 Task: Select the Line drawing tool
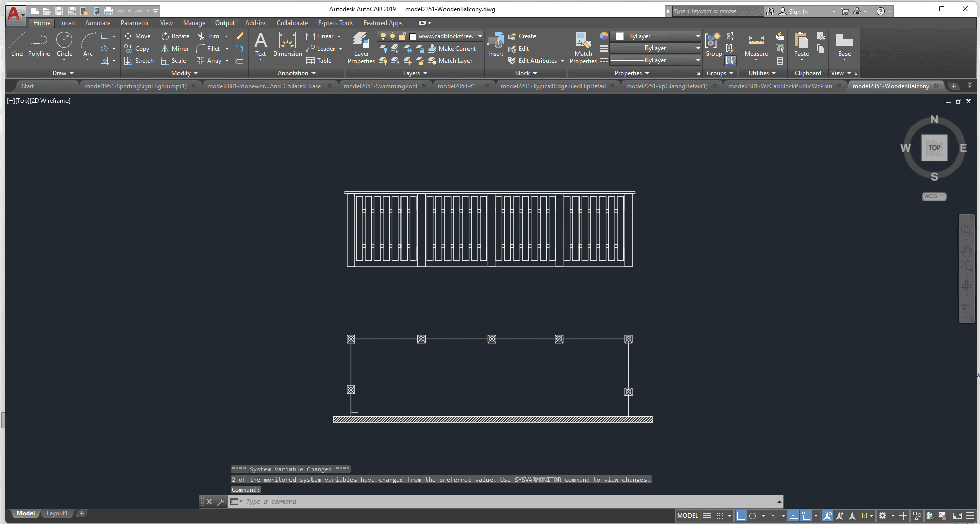point(16,44)
